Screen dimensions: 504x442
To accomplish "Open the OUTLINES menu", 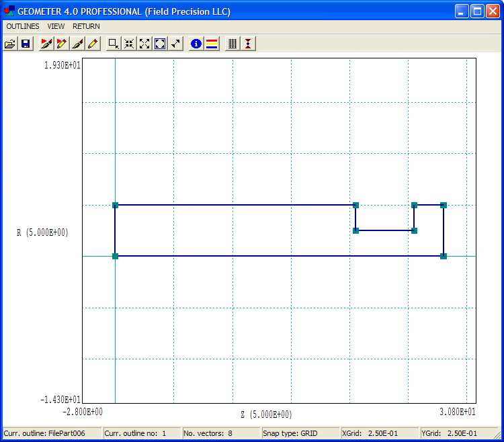I will pyautogui.click(x=23, y=26).
